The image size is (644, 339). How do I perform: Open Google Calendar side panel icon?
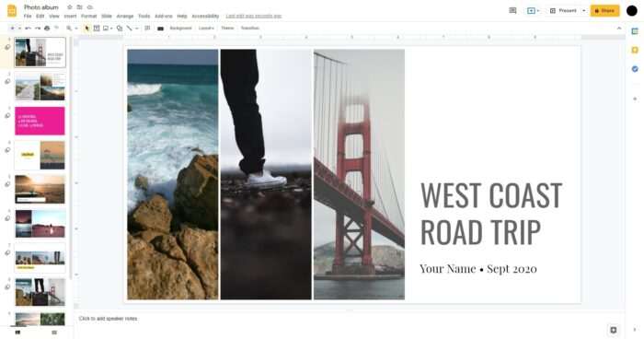pyautogui.click(x=635, y=31)
